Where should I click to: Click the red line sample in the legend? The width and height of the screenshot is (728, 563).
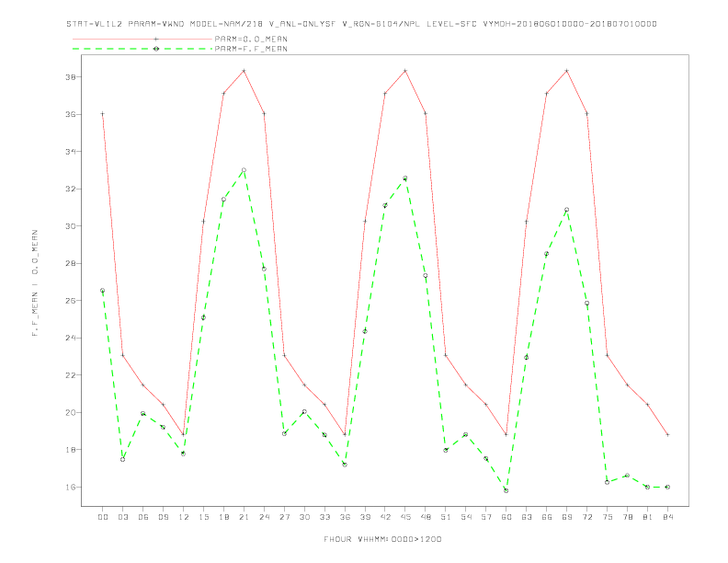click(x=142, y=39)
